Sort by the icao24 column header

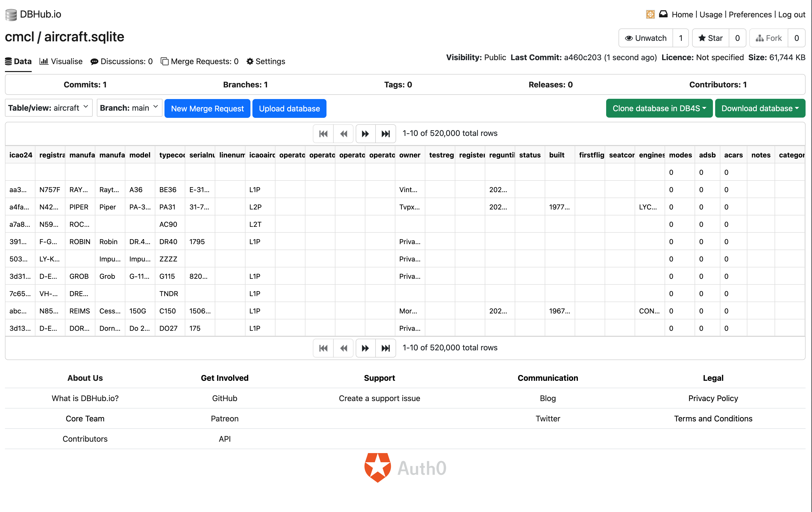21,155
